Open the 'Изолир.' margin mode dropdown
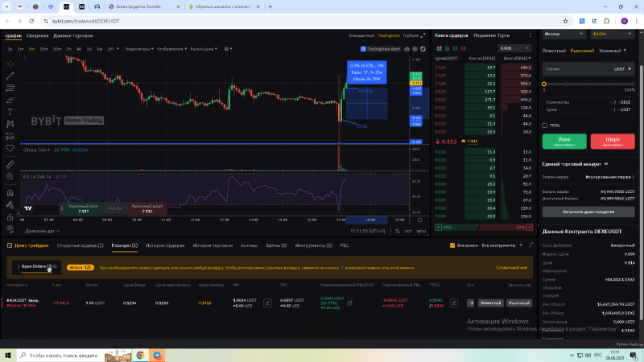 pos(563,34)
